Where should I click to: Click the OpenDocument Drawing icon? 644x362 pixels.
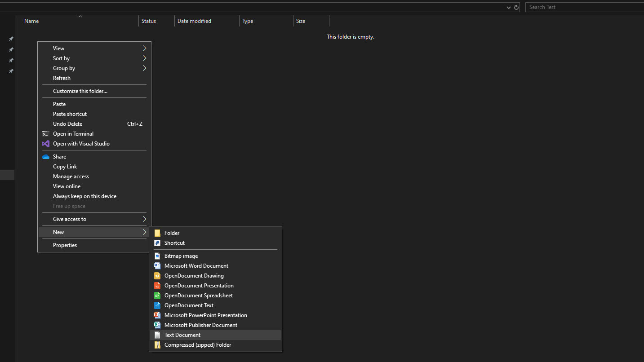click(157, 276)
